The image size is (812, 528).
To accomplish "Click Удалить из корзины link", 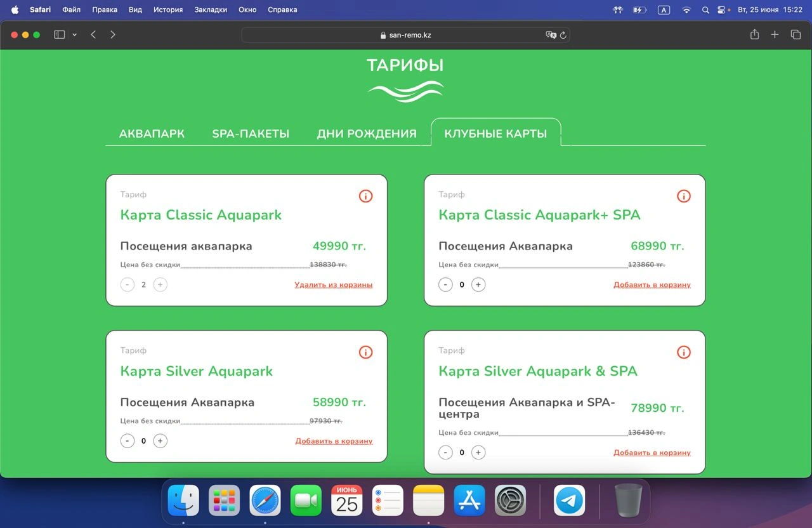I will (x=334, y=285).
